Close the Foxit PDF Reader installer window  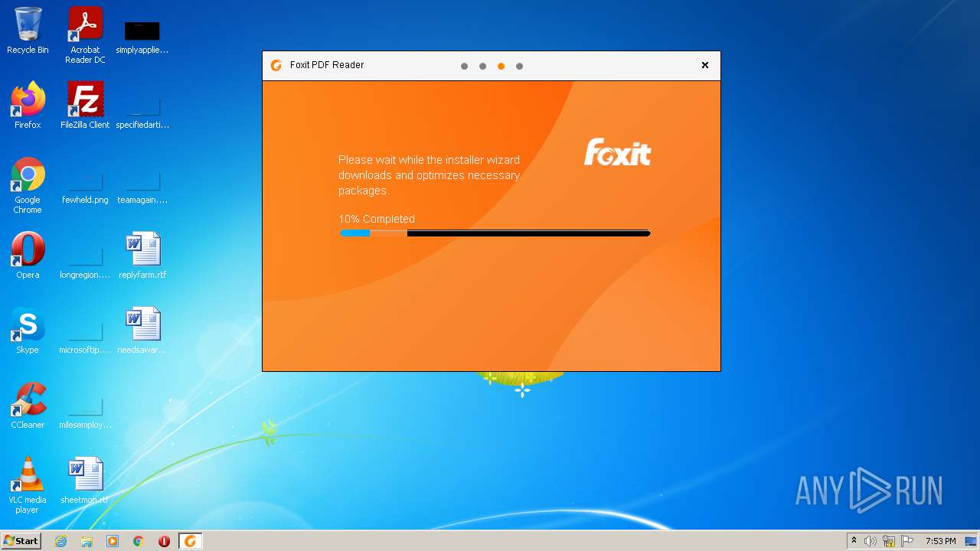705,65
